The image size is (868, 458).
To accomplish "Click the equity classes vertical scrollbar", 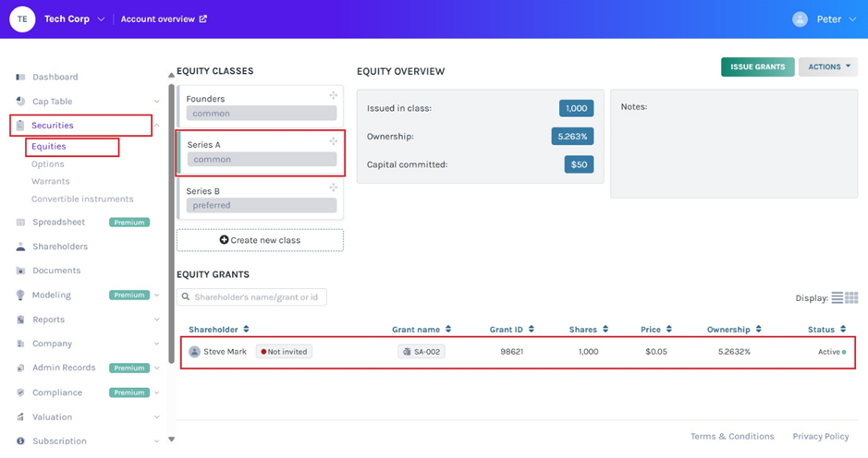I will [x=171, y=222].
